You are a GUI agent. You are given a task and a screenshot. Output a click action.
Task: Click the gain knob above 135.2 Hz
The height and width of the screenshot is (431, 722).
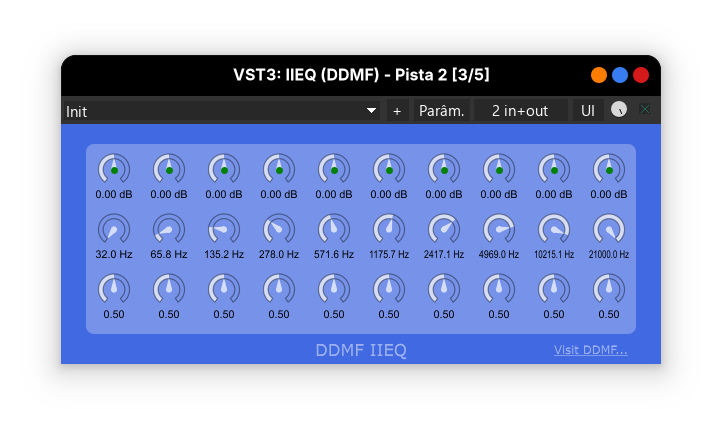[224, 170]
